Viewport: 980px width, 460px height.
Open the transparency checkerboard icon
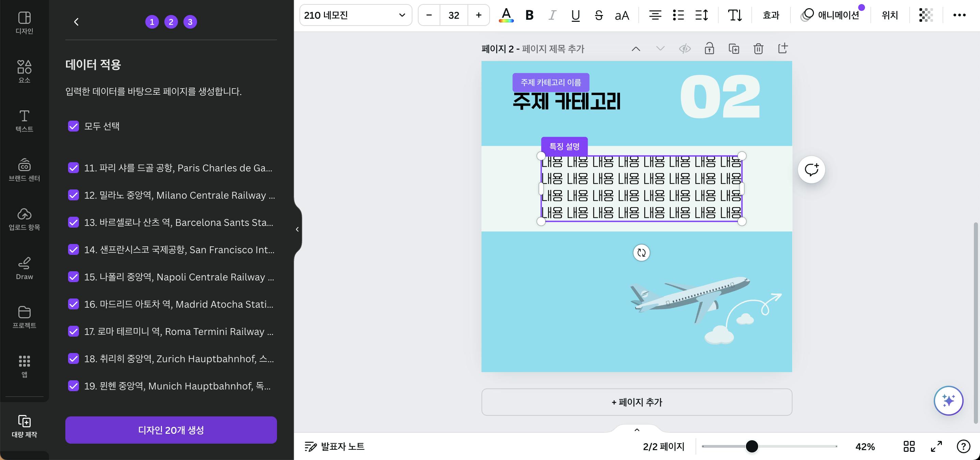coord(926,15)
